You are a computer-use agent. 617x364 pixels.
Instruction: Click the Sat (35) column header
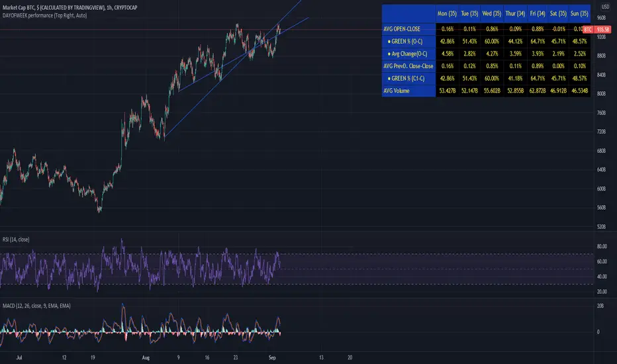coord(558,14)
